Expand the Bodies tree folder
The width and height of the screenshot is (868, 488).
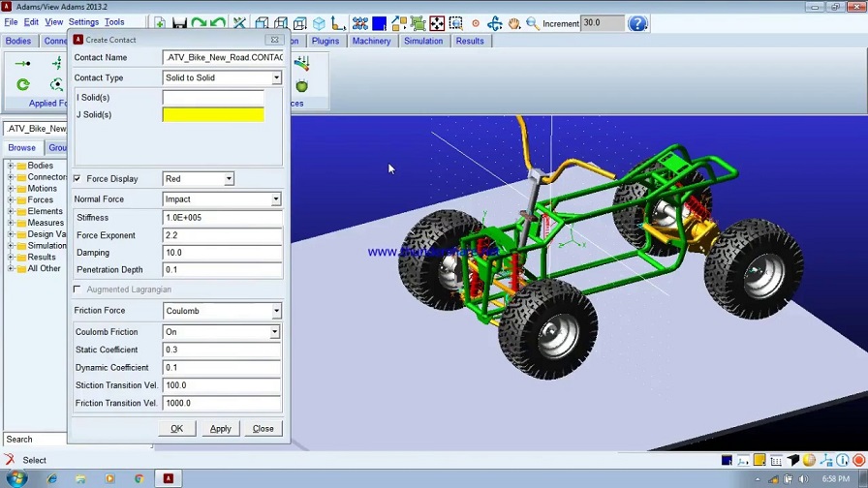[10, 166]
